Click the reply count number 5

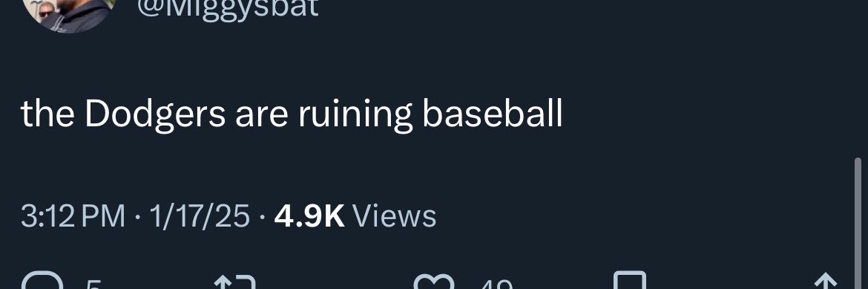point(93,284)
